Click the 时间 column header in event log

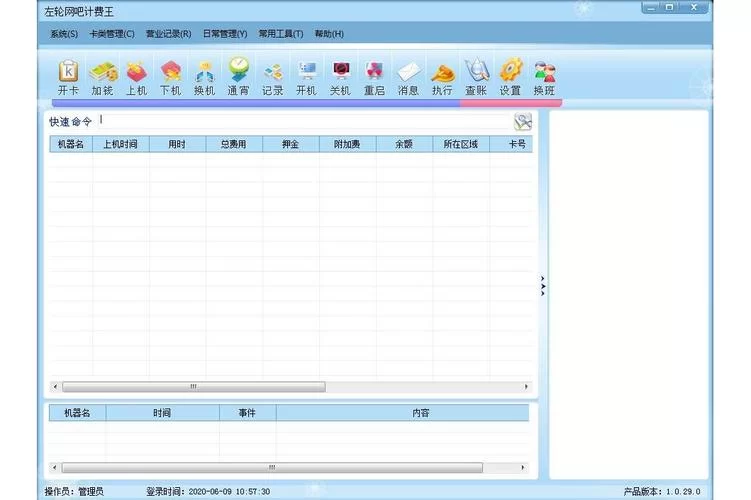point(162,413)
